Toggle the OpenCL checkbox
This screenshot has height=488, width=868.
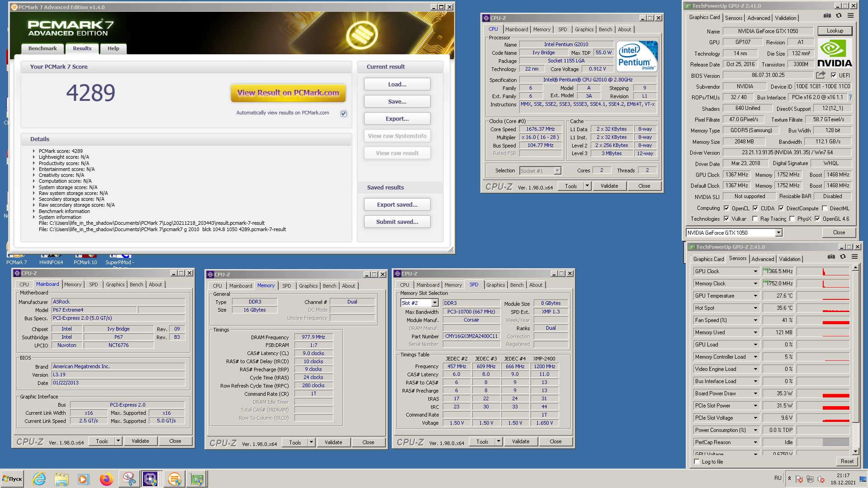[726, 208]
